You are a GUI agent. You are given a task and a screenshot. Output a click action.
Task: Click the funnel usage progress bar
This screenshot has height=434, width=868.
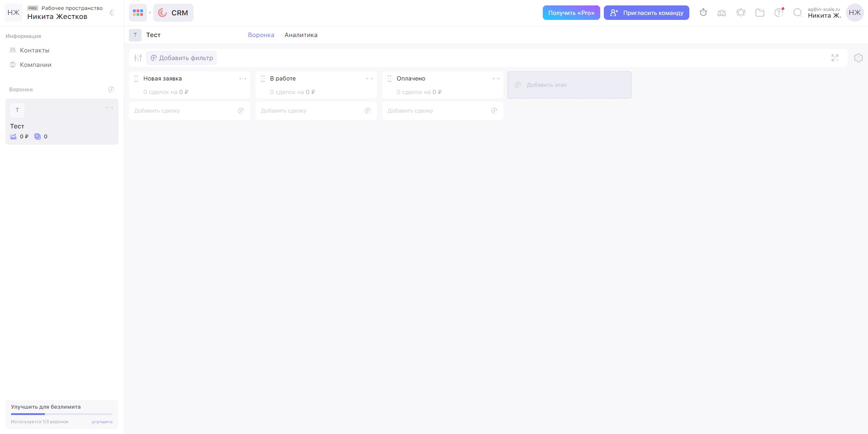[62, 414]
